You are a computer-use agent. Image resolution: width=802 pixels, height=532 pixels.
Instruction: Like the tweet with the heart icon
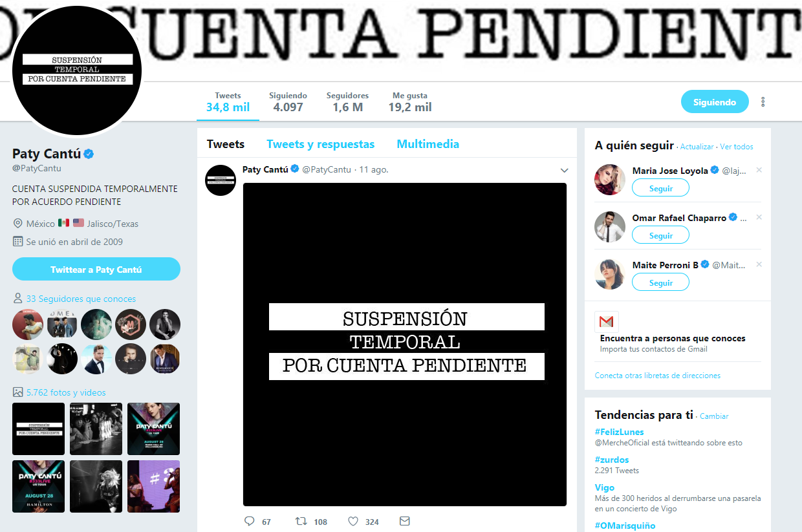click(x=353, y=521)
